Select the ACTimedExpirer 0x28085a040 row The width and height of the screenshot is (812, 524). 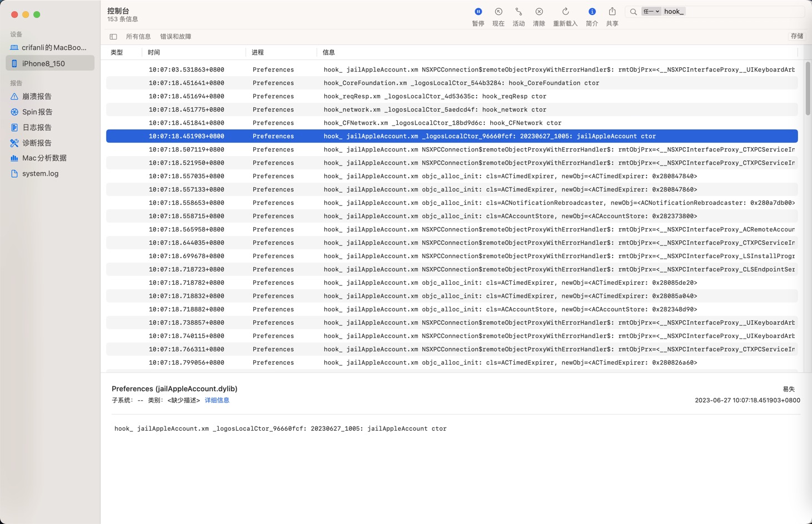(452, 296)
